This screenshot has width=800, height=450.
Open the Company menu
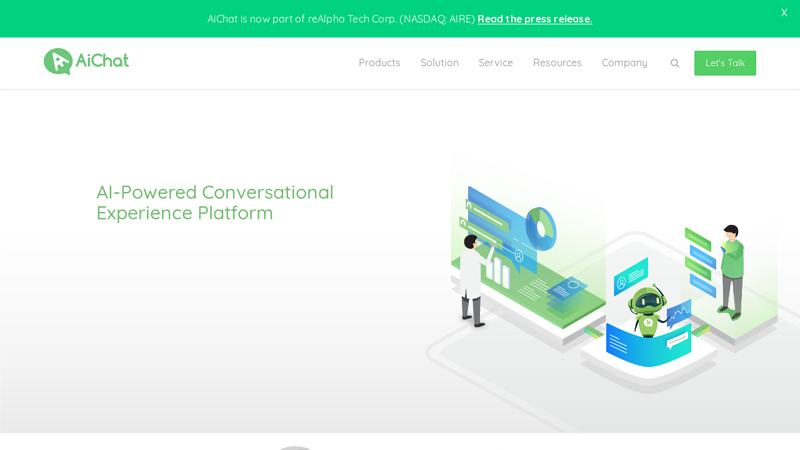coord(624,63)
